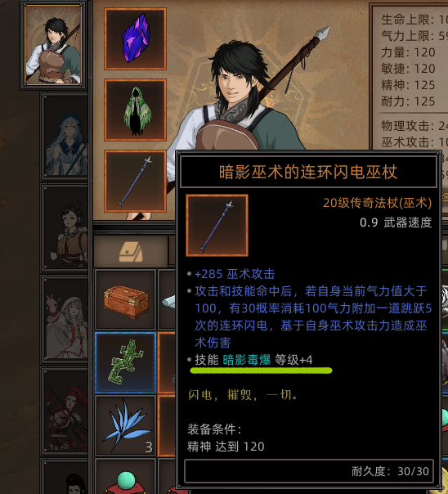The height and width of the screenshot is (494, 448).
Task: Click the staff icon in tooltip
Action: point(217,225)
